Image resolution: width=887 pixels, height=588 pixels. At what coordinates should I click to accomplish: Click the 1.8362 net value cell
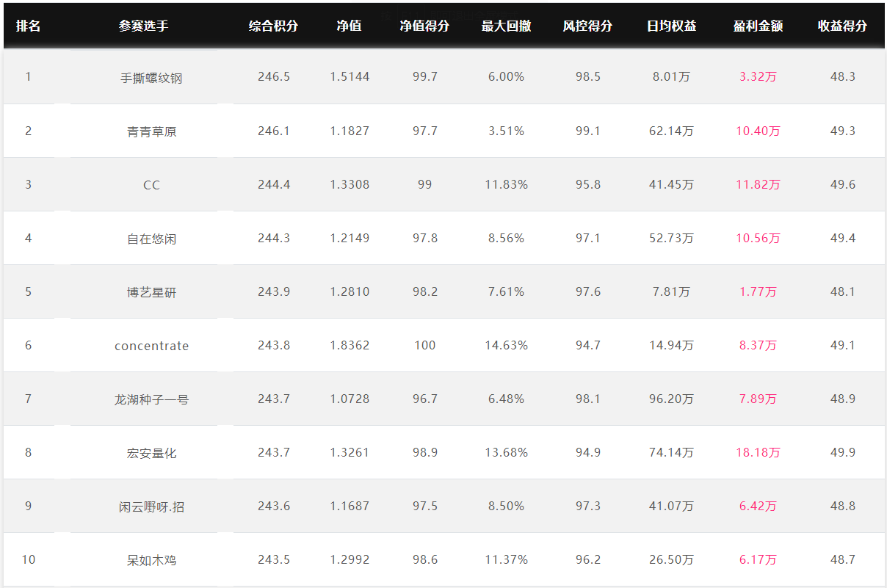pyautogui.click(x=350, y=345)
